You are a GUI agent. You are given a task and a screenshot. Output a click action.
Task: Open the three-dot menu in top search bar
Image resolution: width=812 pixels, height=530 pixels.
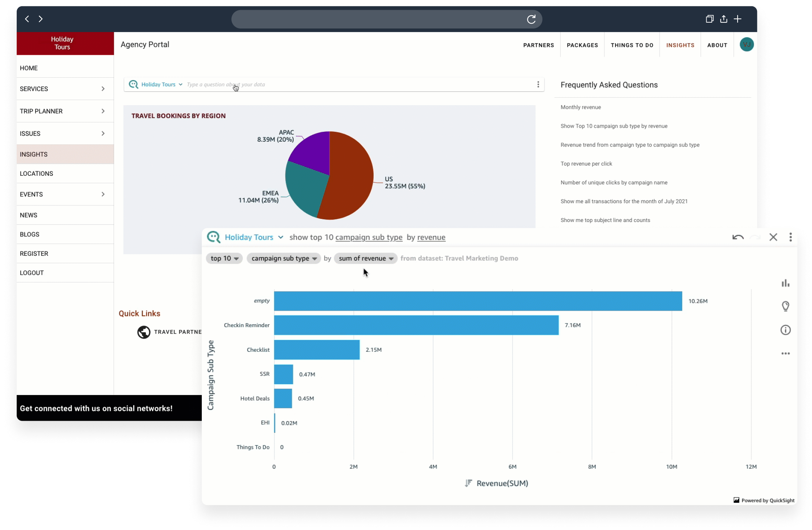(x=538, y=84)
